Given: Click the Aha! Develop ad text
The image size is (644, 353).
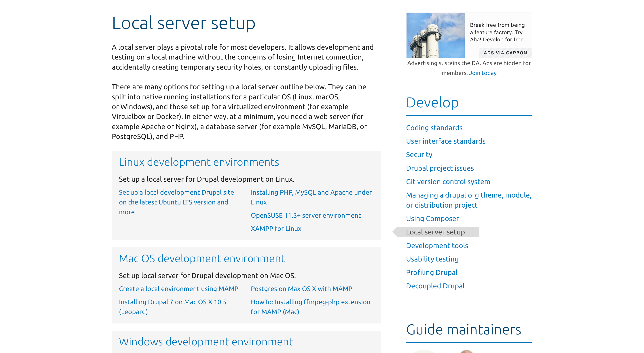Looking at the screenshot, I should (497, 32).
